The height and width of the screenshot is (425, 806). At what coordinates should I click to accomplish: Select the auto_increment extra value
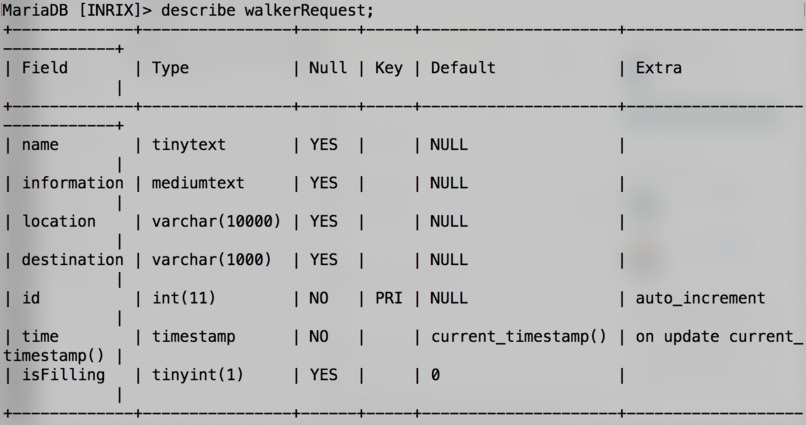pos(700,299)
